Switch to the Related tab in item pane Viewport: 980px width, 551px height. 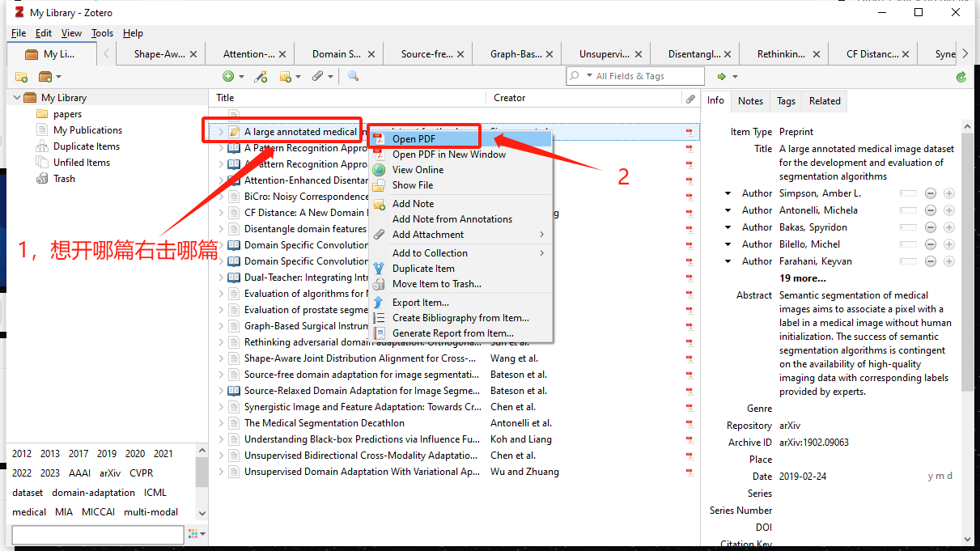pos(825,101)
